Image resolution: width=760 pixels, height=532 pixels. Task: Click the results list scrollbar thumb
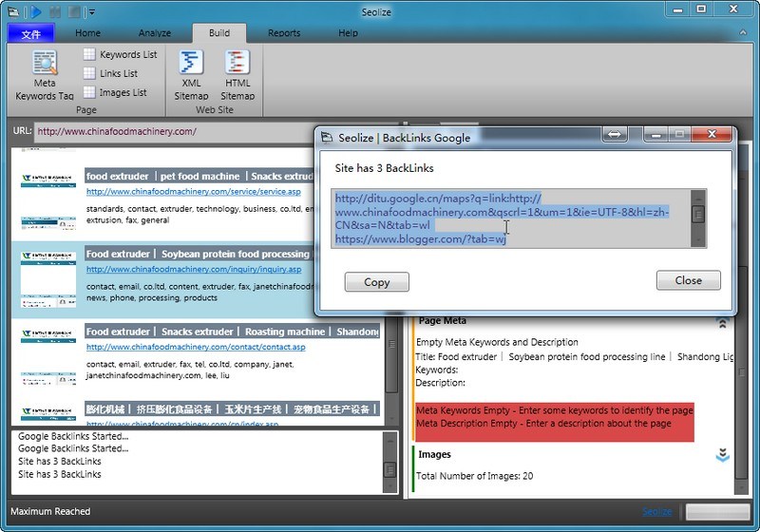point(391,345)
